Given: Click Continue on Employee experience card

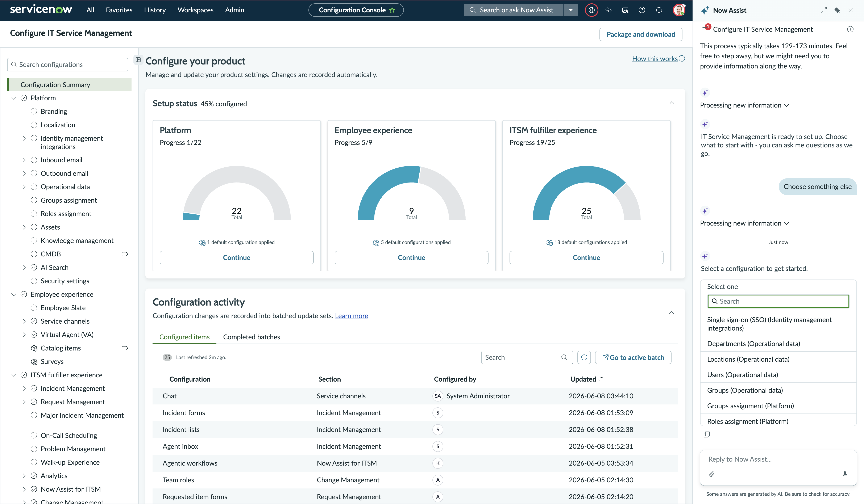Looking at the screenshot, I should pyautogui.click(x=411, y=258).
